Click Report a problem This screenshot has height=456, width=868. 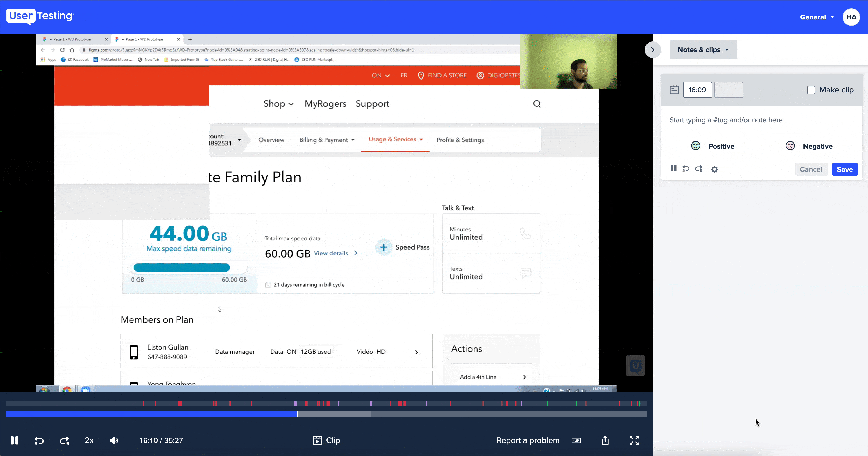coord(528,440)
